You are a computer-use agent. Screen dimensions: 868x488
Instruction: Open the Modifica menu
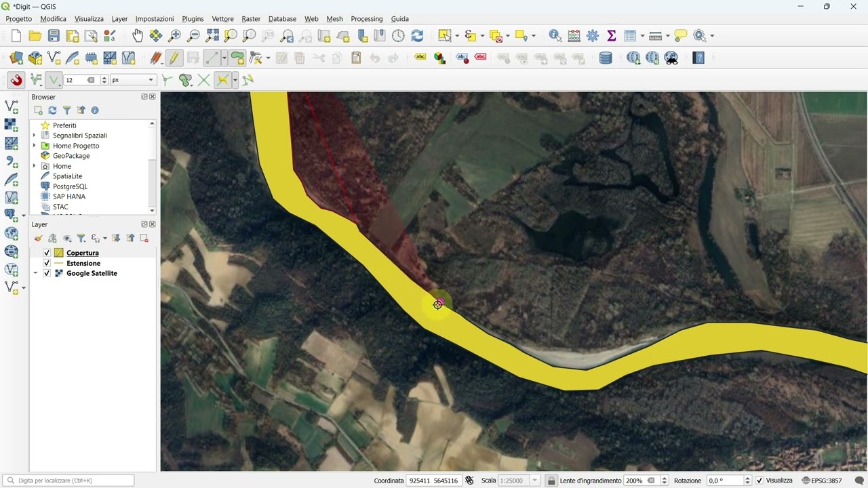point(54,19)
